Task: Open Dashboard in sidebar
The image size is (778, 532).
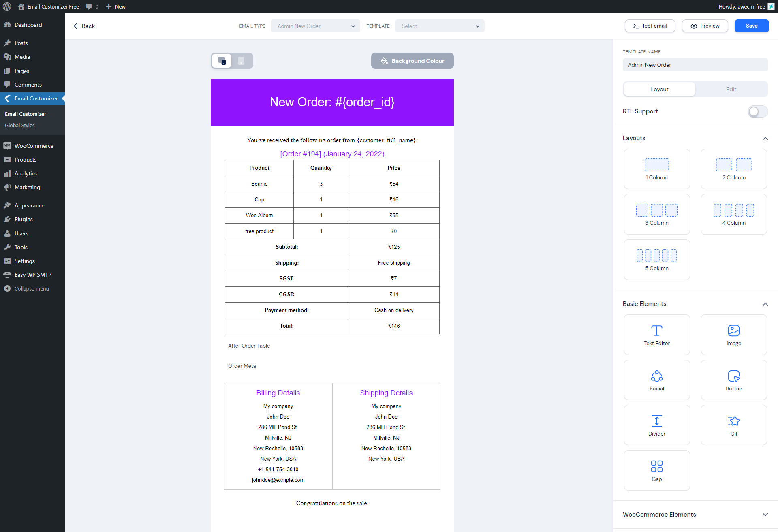Action: click(x=32, y=25)
